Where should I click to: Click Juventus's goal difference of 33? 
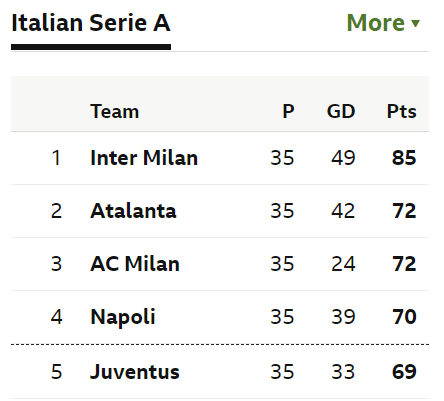point(343,371)
